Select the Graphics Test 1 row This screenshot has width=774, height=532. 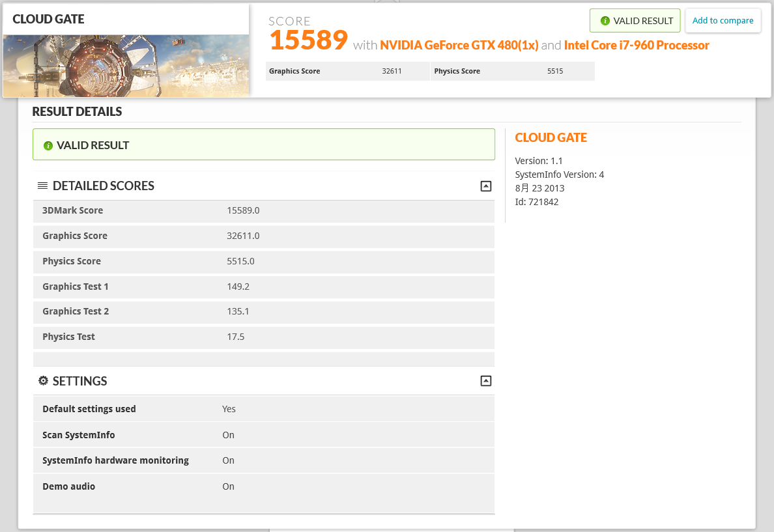(x=264, y=287)
